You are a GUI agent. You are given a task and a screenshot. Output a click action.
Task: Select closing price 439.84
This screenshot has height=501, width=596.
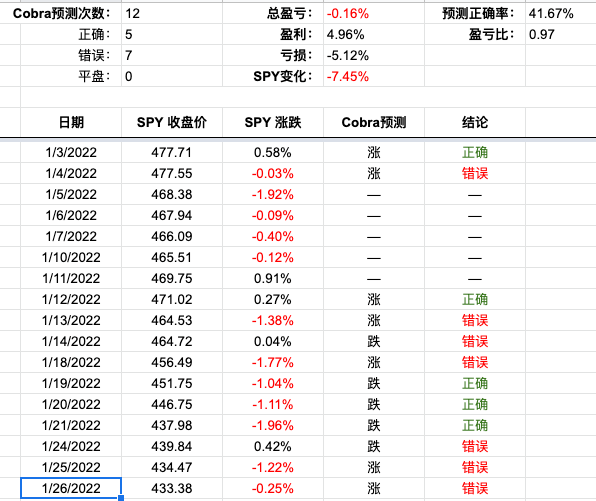pyautogui.click(x=172, y=446)
